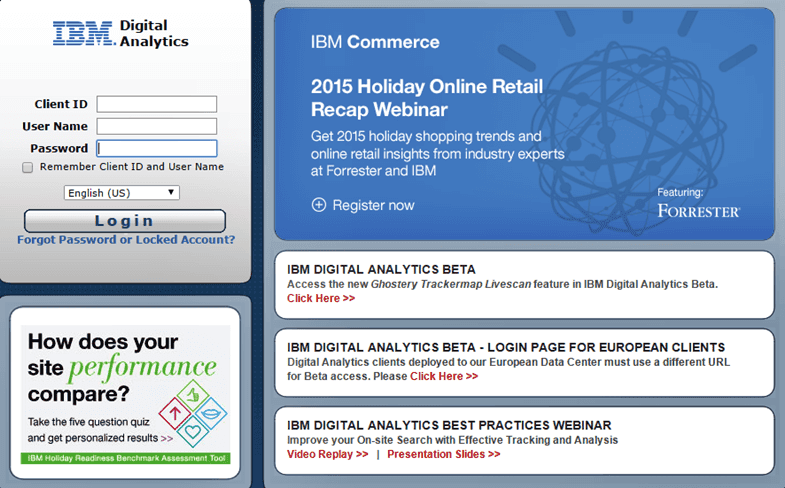Click the red arrow diamond icon in quiz ad
The image size is (785, 488).
(x=175, y=413)
